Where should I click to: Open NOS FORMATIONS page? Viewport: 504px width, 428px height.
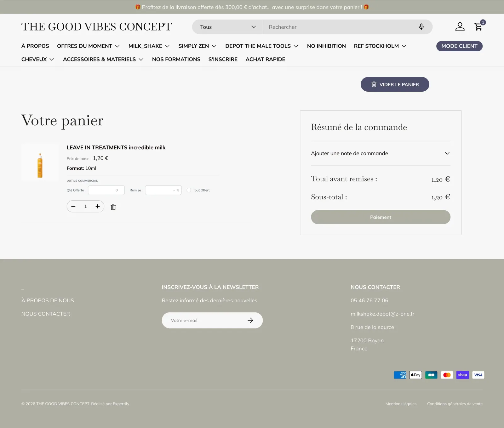[x=176, y=59]
